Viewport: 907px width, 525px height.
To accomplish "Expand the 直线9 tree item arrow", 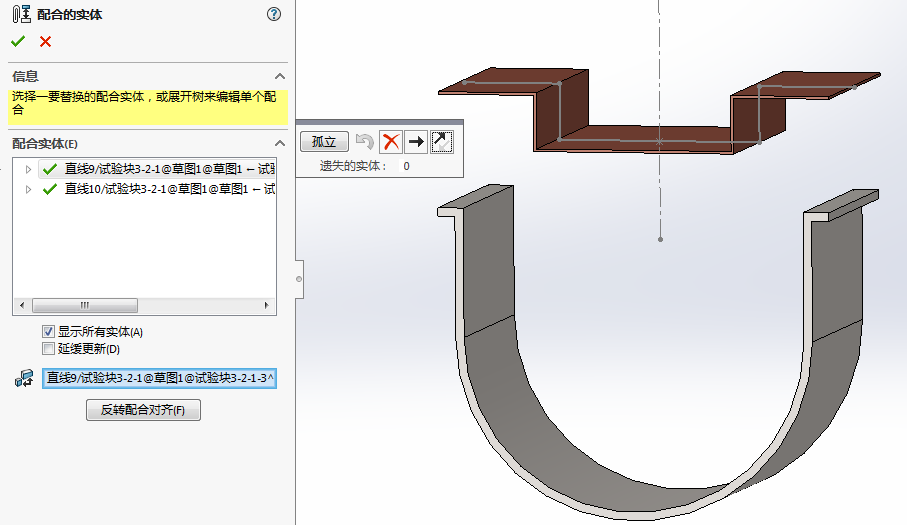I will pos(28,169).
